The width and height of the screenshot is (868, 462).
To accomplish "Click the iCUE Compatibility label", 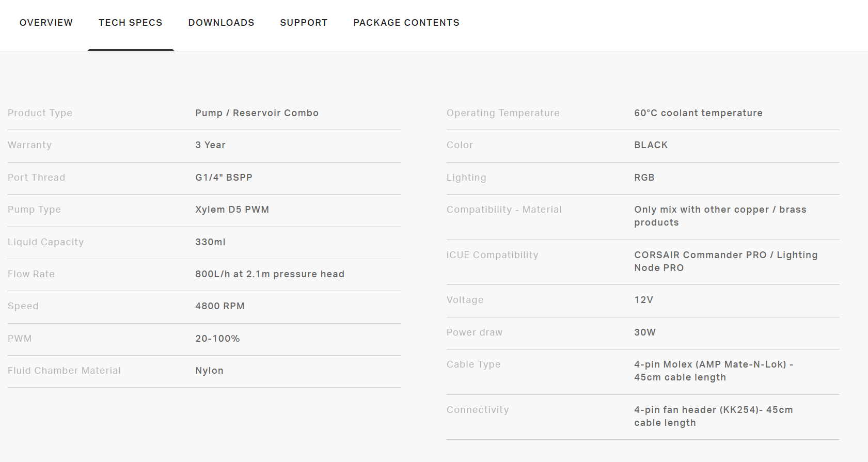I will click(x=492, y=255).
